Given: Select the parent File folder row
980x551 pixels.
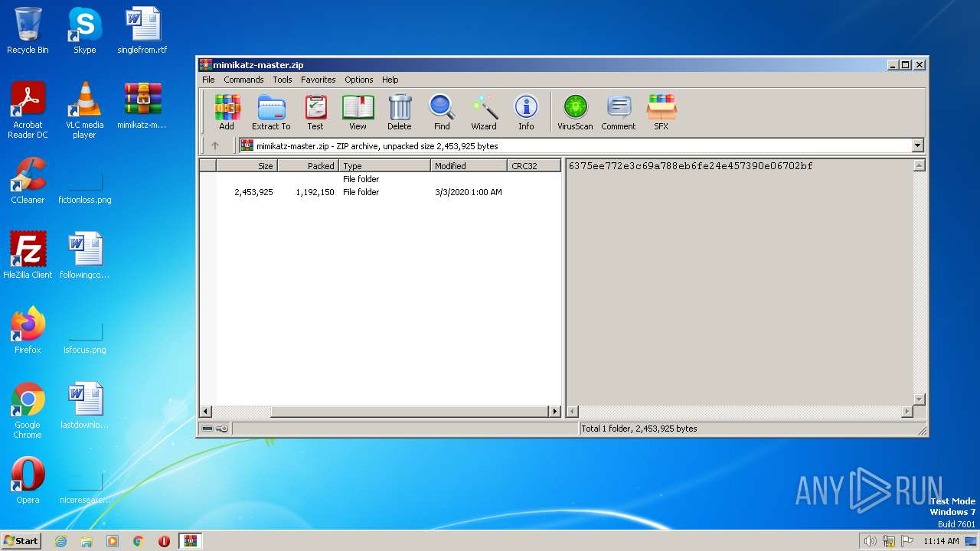Looking at the screenshot, I should (381, 179).
